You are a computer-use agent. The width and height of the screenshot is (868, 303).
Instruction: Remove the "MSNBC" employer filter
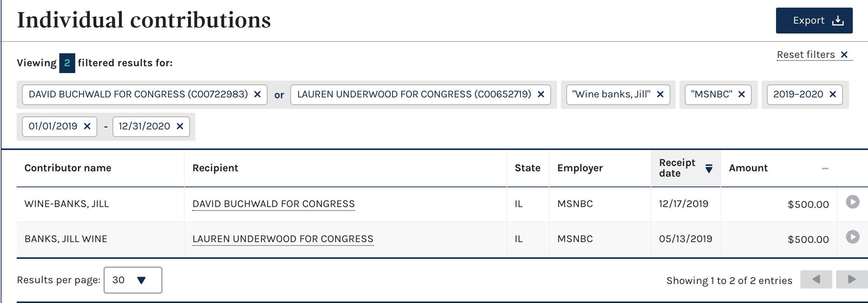(x=741, y=94)
